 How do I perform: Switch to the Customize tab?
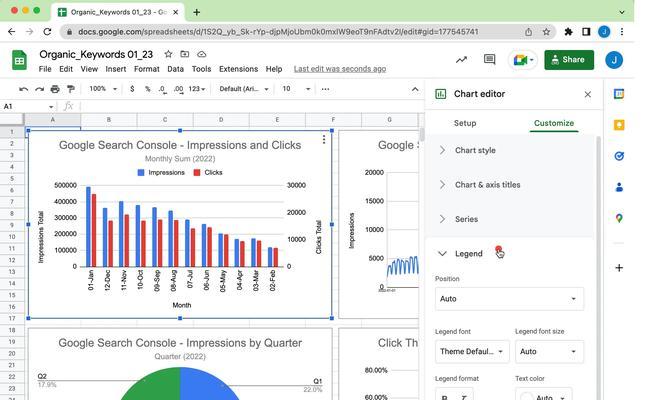click(x=554, y=123)
